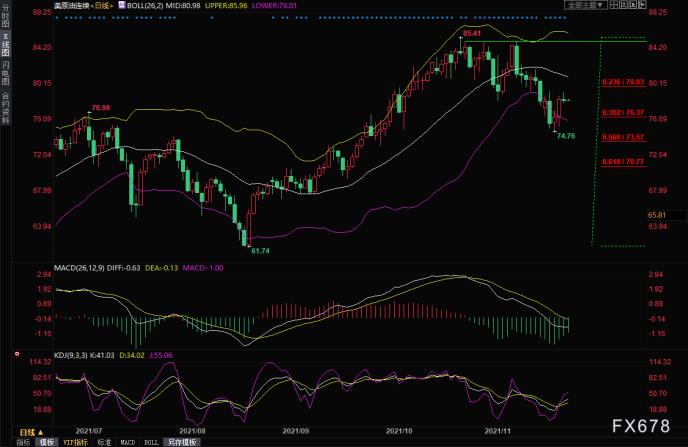Click the second toolbar icon at top right
Viewport: 688px width, 447px height.
coord(624,5)
